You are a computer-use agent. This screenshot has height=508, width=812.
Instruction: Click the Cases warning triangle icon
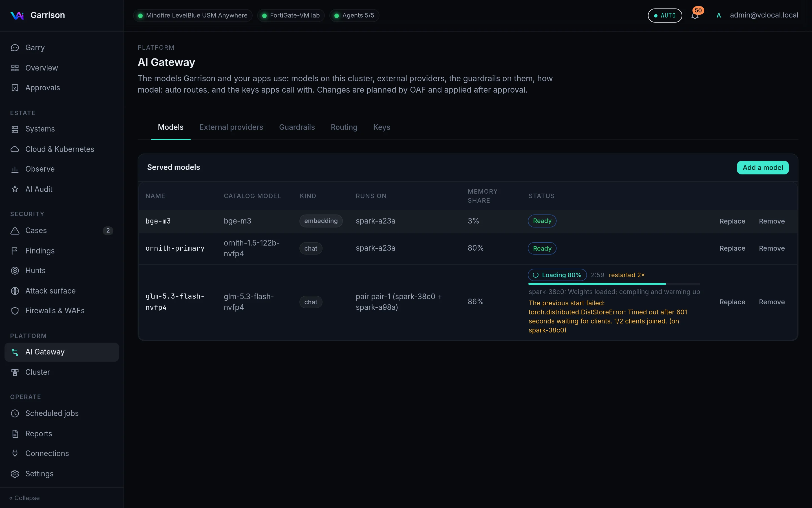coord(15,231)
